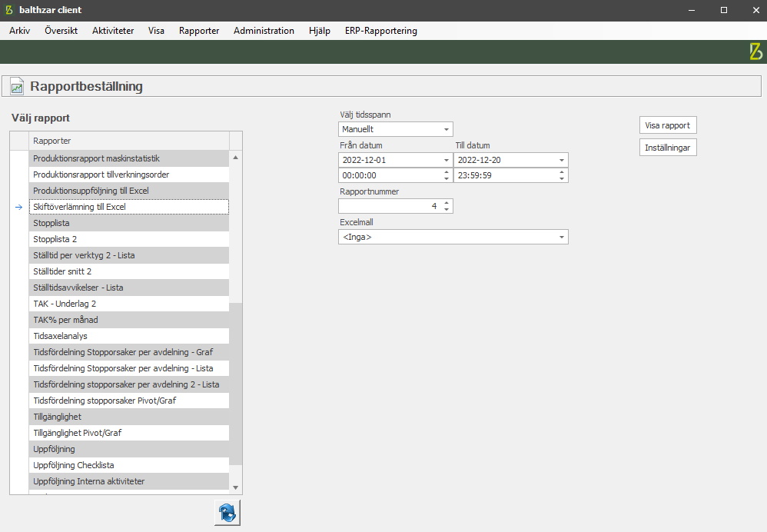Increment the 00:00:00 start time spinner
The height and width of the screenshot is (532, 767).
[447, 172]
